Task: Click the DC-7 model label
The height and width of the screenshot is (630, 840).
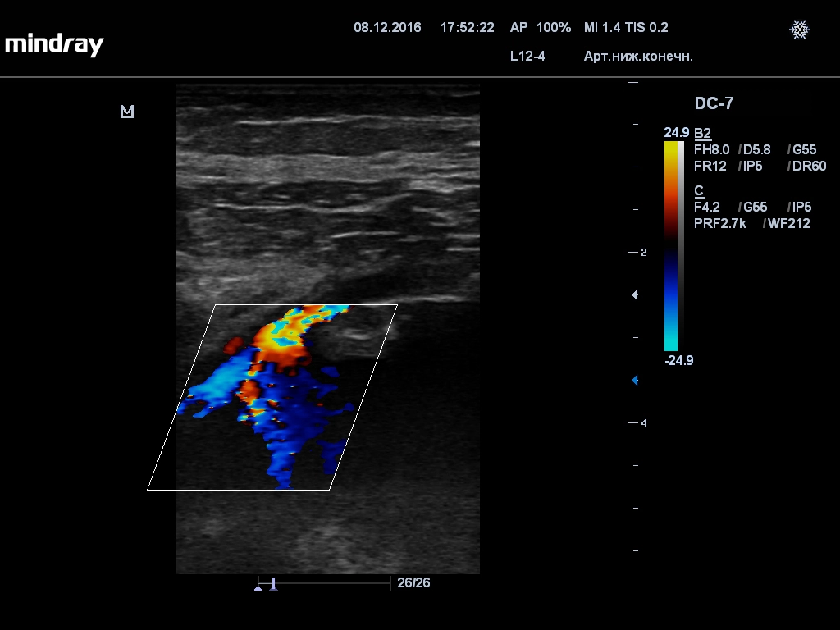Action: coord(714,103)
